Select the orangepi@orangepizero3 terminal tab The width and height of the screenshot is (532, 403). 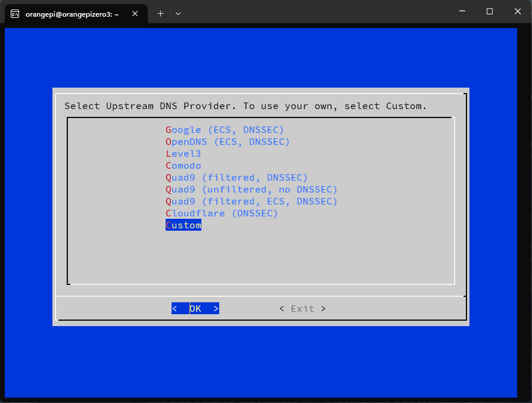point(71,13)
